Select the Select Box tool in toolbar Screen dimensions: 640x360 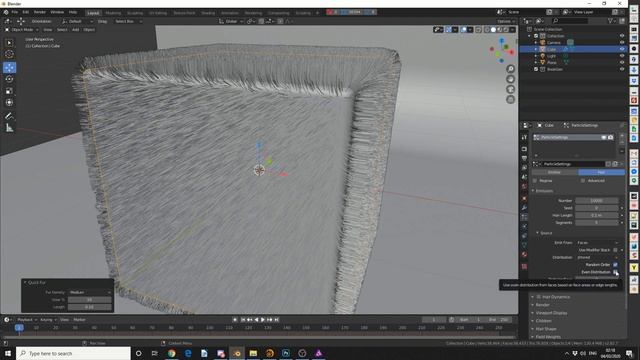pos(9,43)
